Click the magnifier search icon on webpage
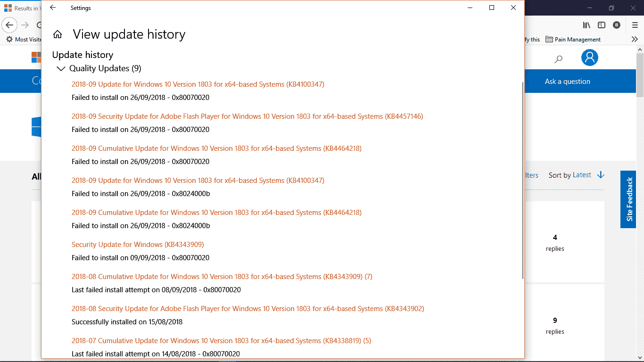 click(x=559, y=59)
